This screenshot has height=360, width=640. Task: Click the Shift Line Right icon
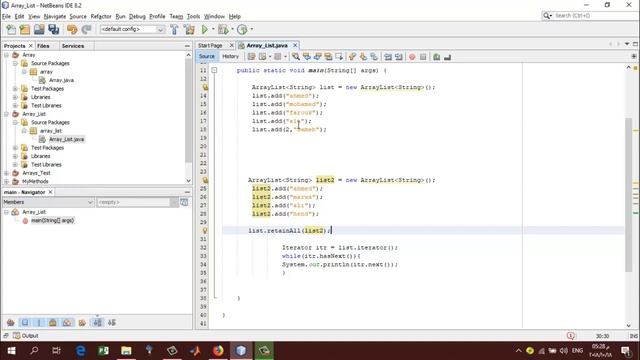(x=399, y=57)
